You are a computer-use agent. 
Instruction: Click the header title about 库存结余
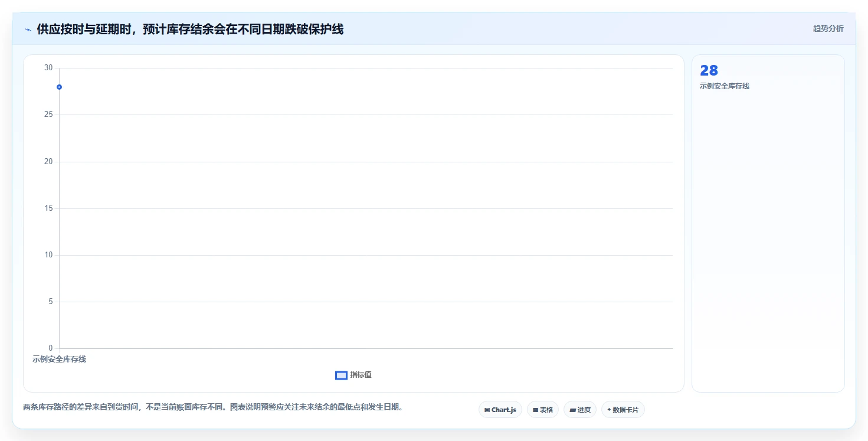point(190,29)
